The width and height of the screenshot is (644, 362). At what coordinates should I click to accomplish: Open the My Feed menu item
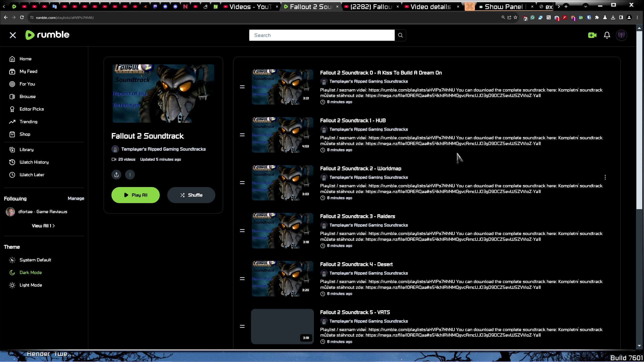[x=28, y=71]
